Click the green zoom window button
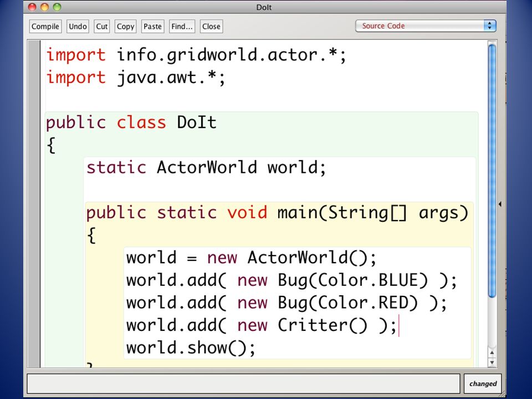The height and width of the screenshot is (399, 532). pyautogui.click(x=57, y=7)
